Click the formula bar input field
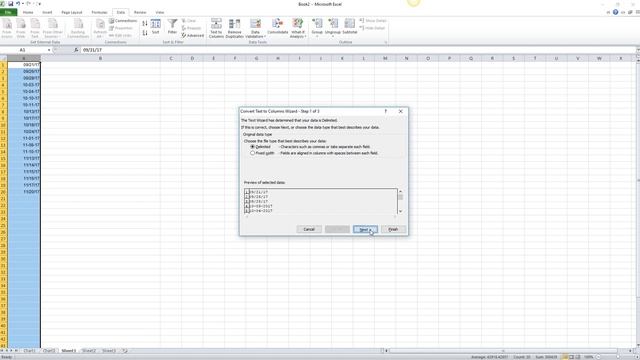 coord(357,50)
